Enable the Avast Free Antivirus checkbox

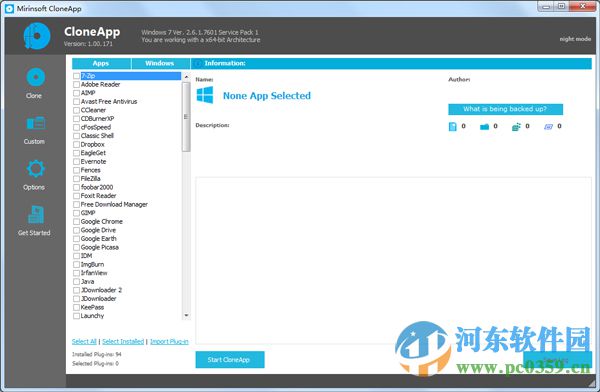[77, 101]
